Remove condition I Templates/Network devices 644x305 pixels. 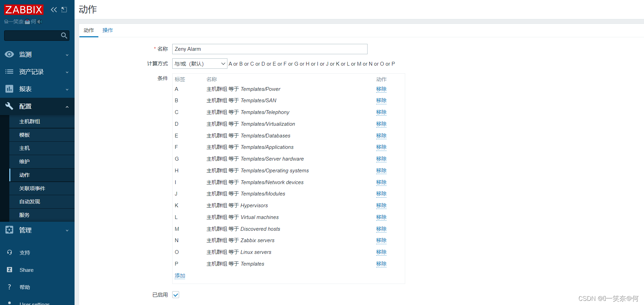(381, 182)
